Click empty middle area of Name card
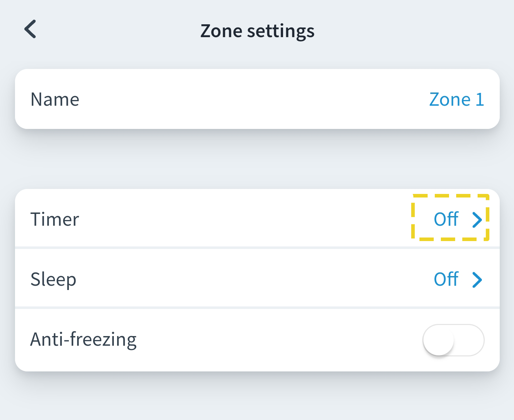The width and height of the screenshot is (514, 420). tap(250, 99)
